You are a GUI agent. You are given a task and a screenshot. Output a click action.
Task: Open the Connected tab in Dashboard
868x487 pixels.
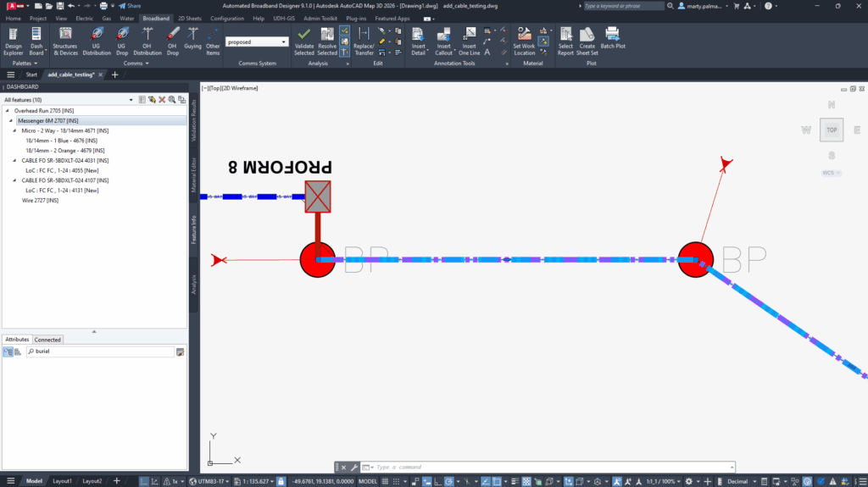point(47,340)
